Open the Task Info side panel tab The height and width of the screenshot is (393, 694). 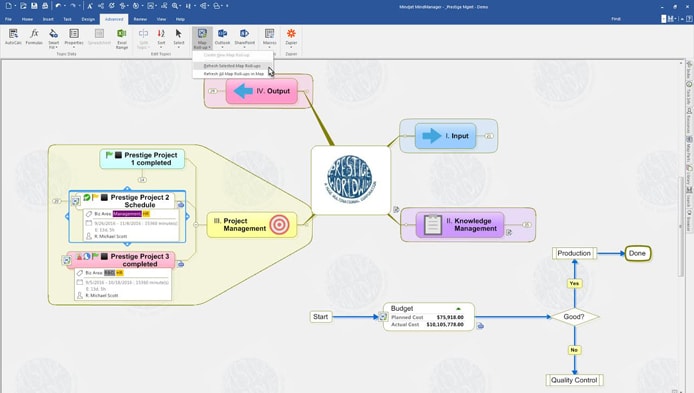click(x=689, y=93)
